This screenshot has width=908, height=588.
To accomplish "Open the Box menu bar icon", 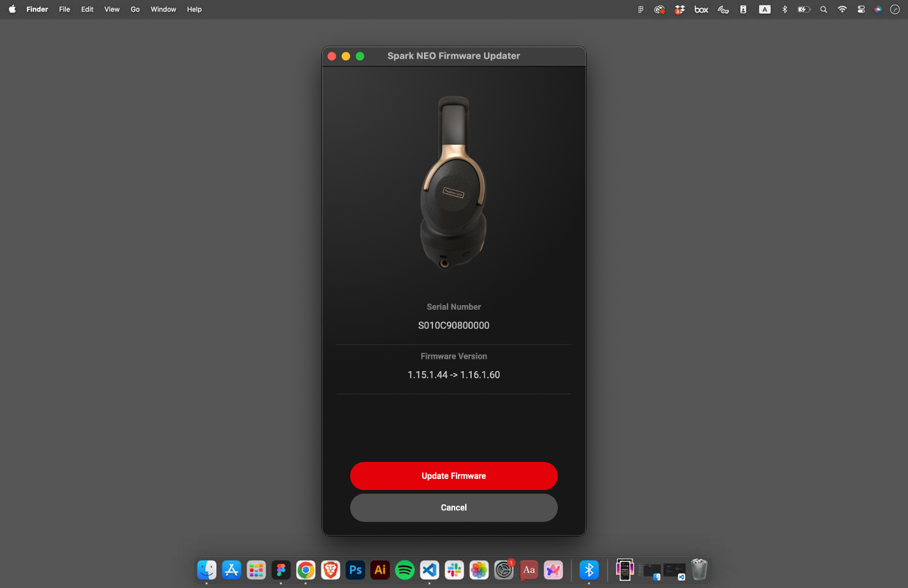I will pyautogui.click(x=702, y=9).
